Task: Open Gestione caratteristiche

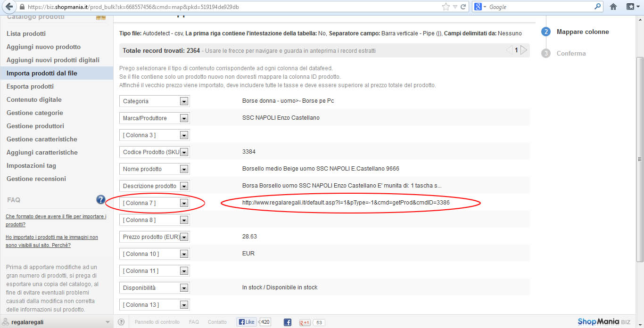Action: coord(42,139)
